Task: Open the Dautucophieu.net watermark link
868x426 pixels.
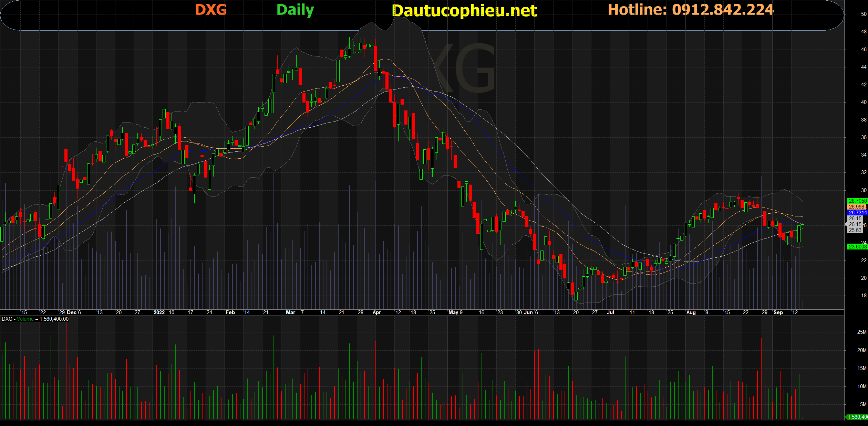Action: click(464, 11)
